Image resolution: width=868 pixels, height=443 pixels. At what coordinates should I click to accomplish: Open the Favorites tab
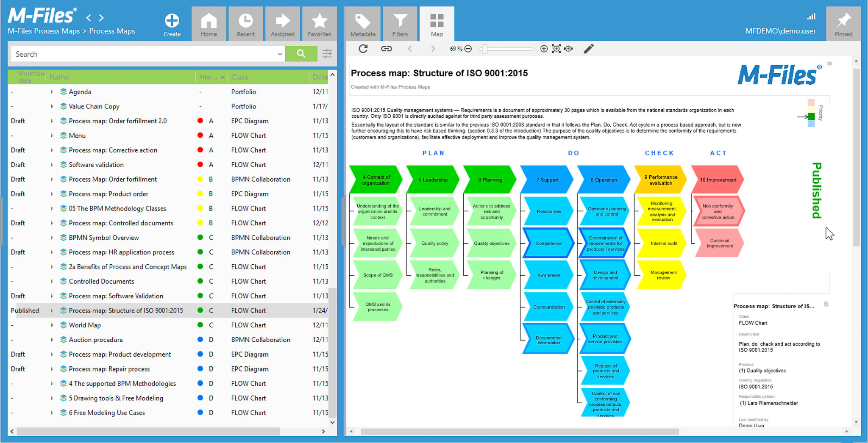click(320, 24)
